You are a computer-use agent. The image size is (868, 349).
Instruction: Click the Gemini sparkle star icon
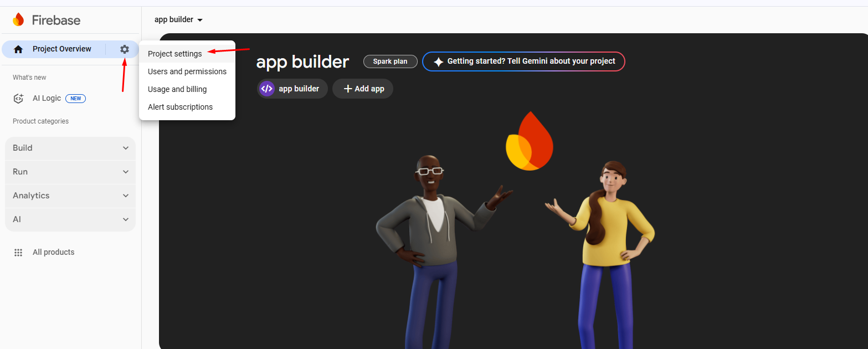coord(438,62)
